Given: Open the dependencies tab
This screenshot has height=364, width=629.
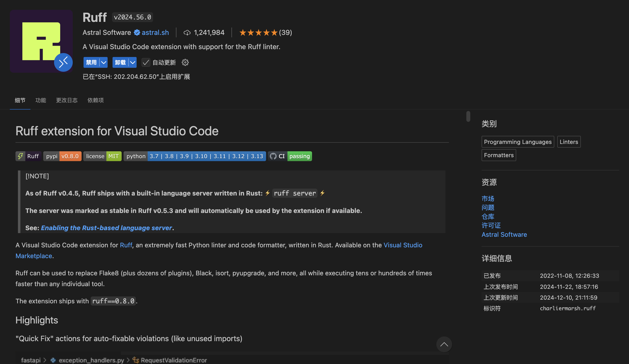Looking at the screenshot, I should (x=95, y=100).
